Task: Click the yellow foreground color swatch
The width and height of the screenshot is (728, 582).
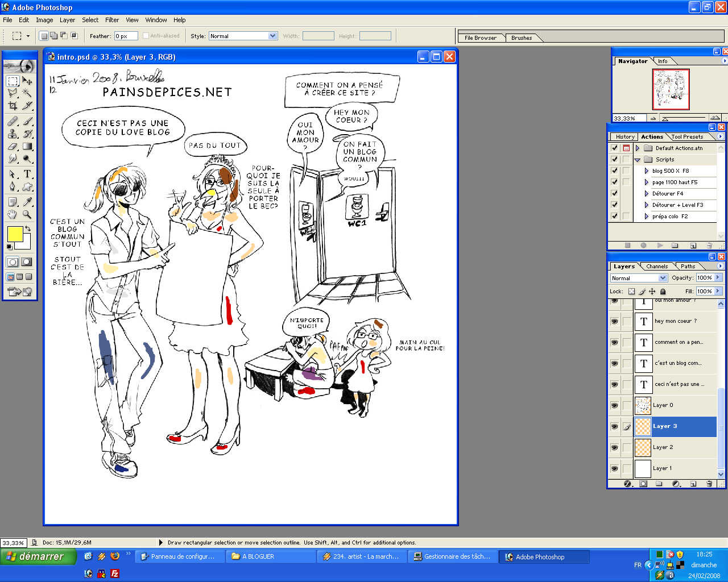Action: pos(15,234)
